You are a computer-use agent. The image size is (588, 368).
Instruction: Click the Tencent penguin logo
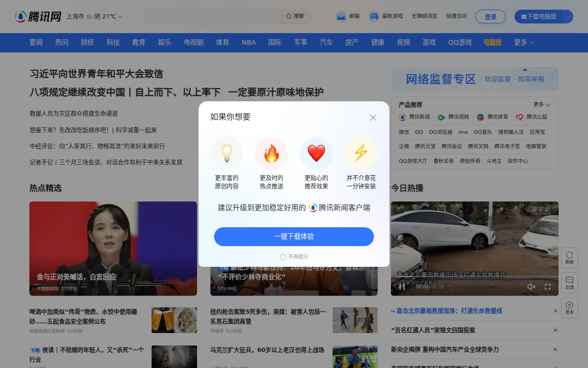(38, 17)
